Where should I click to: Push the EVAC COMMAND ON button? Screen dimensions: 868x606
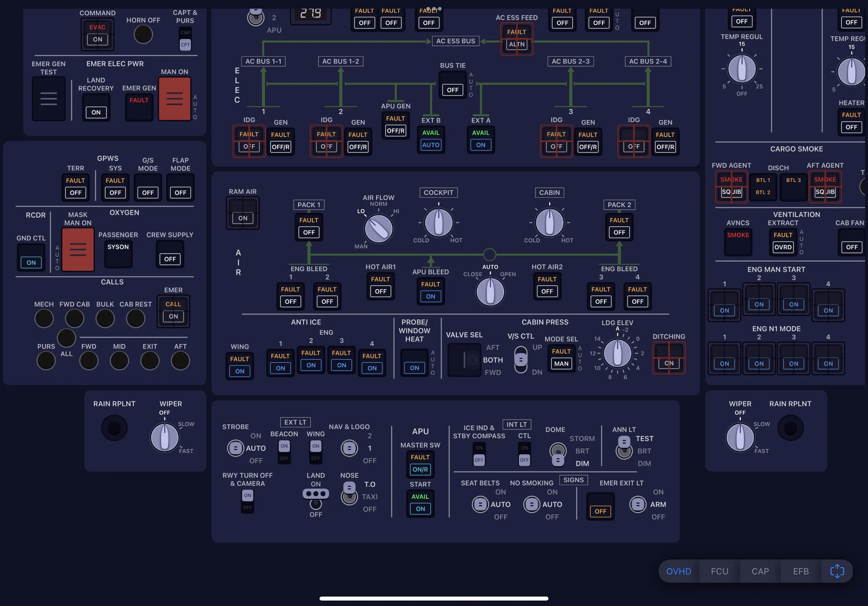[x=97, y=34]
